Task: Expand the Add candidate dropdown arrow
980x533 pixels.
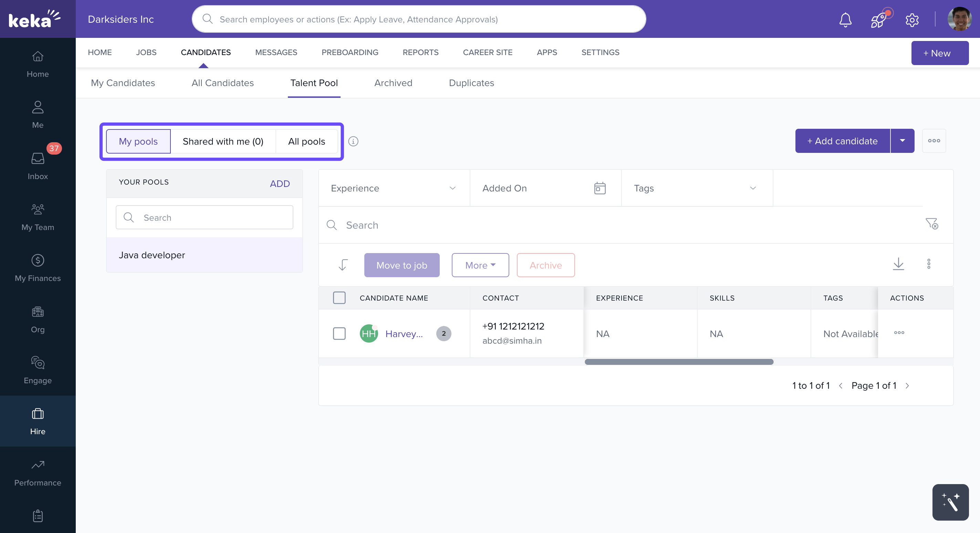Action: pyautogui.click(x=902, y=141)
